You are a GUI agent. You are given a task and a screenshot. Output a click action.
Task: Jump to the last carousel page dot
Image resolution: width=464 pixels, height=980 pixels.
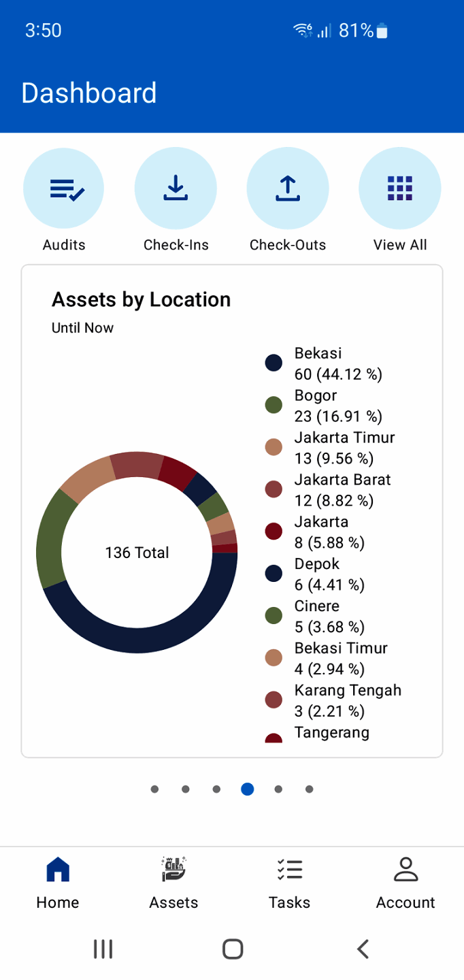pyautogui.click(x=310, y=789)
